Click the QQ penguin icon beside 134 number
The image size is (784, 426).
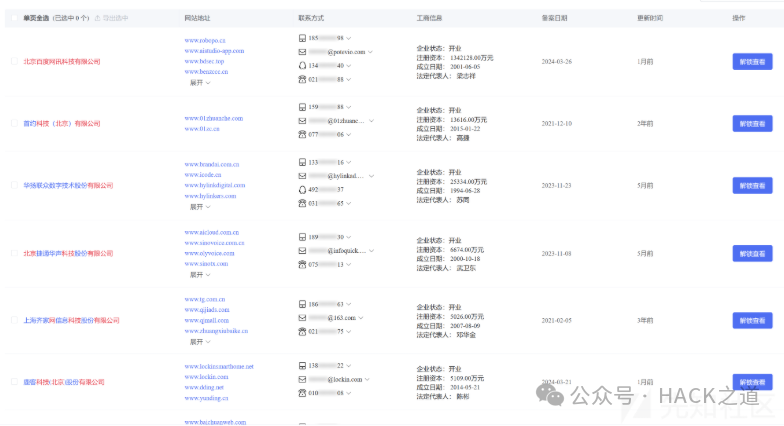tap(302, 66)
